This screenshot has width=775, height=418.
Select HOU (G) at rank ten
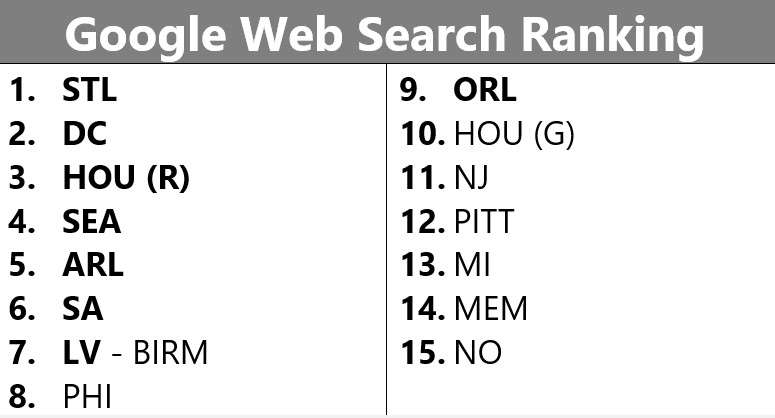(x=515, y=134)
